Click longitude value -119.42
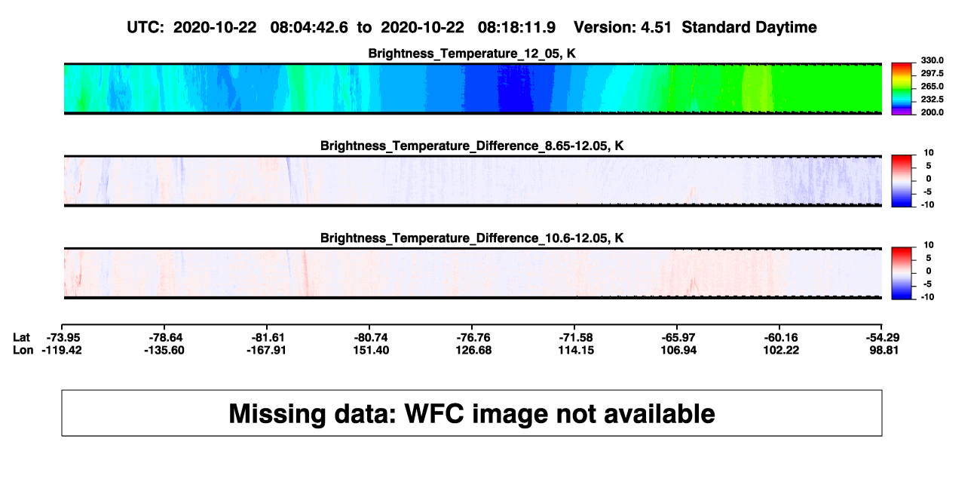 click(x=62, y=350)
